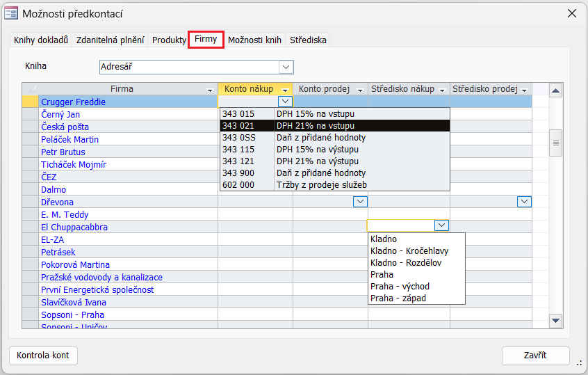Screen dimensions: 588x375
Task: Open the Firma column filter arrow
Action: [x=211, y=90]
